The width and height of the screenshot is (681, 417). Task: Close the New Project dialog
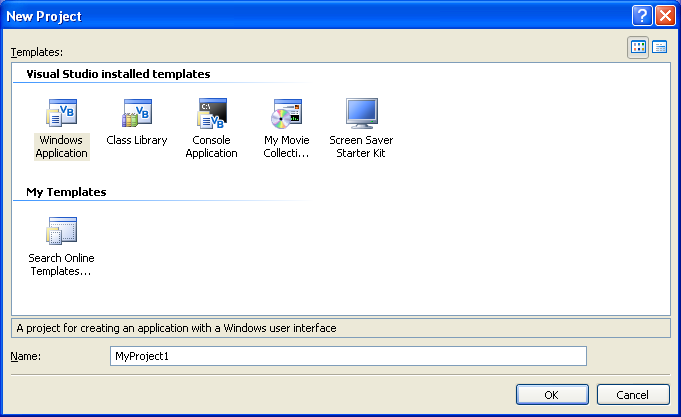point(665,16)
